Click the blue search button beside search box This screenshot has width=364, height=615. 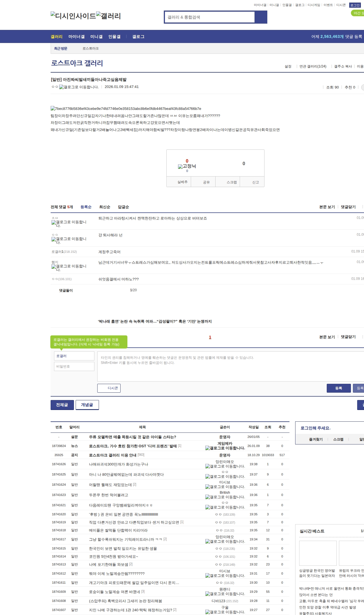tap(261, 17)
